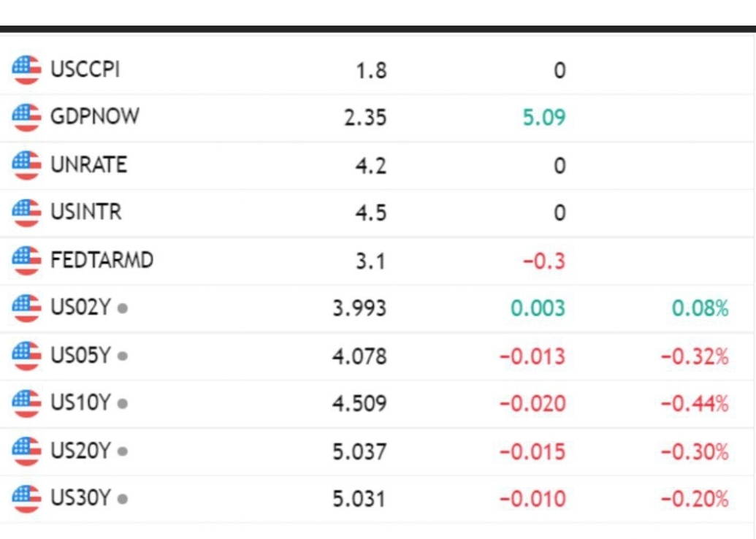Viewport: 756px width, 539px height.
Task: Click the gray status dot after US05Y
Action: (122, 356)
